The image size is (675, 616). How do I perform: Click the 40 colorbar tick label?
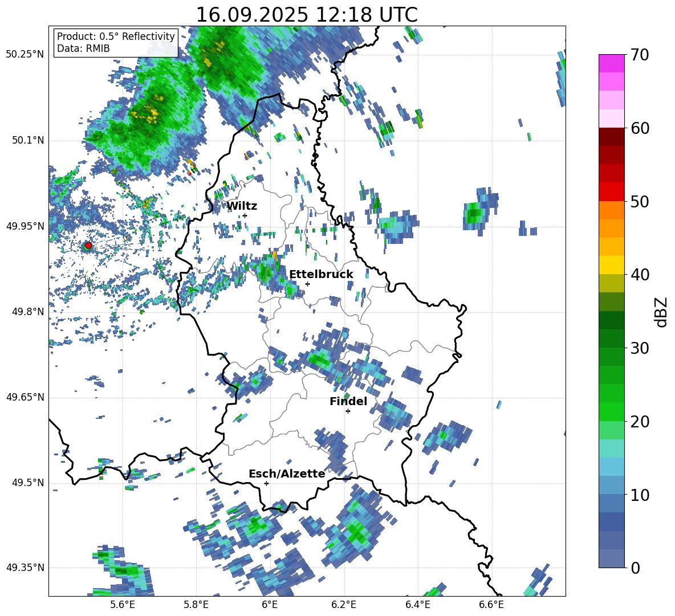[640, 275]
